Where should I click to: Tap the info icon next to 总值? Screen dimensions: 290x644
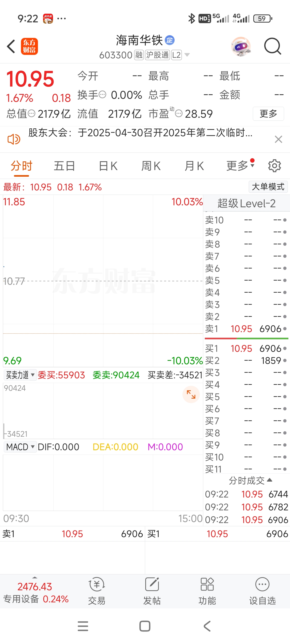pos(32,114)
